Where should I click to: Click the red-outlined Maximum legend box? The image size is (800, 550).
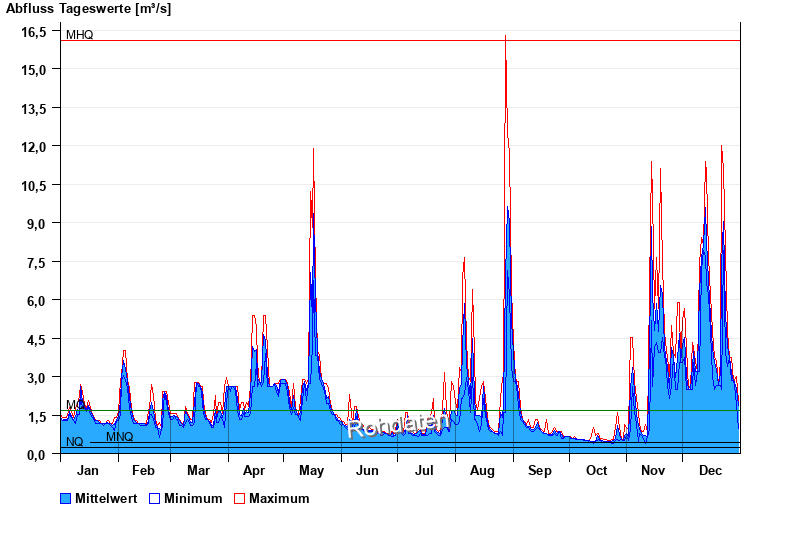click(x=239, y=498)
